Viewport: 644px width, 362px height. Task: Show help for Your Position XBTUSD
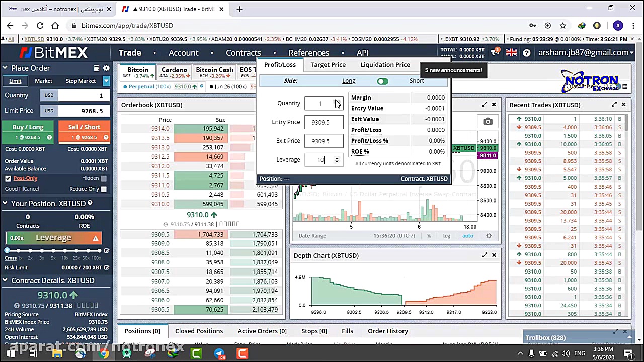click(90, 203)
